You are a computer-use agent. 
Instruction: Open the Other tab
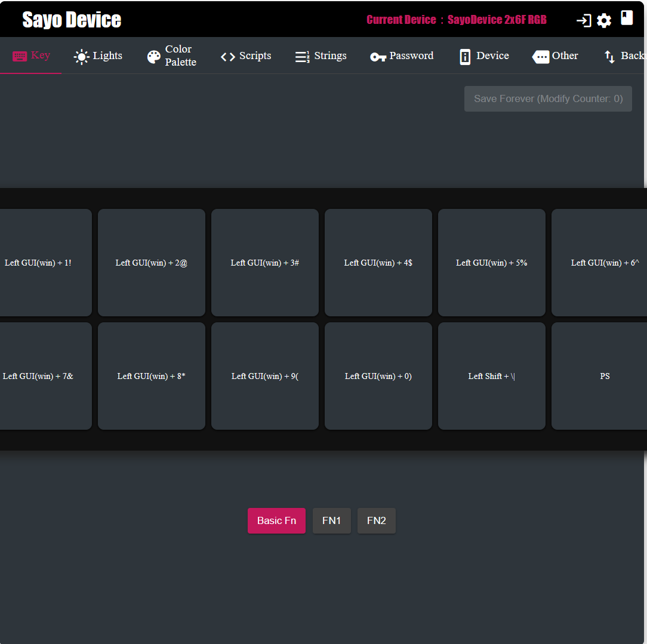556,56
